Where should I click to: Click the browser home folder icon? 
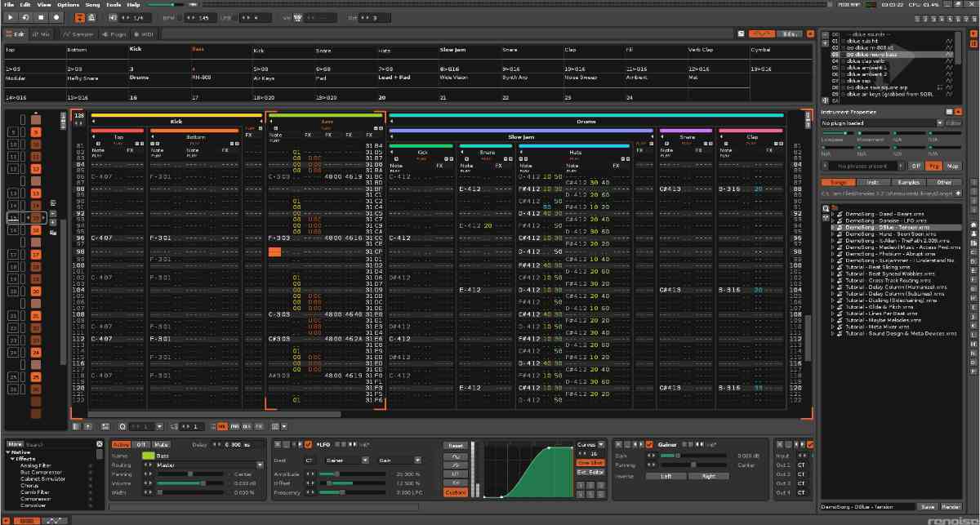pyautogui.click(x=973, y=225)
